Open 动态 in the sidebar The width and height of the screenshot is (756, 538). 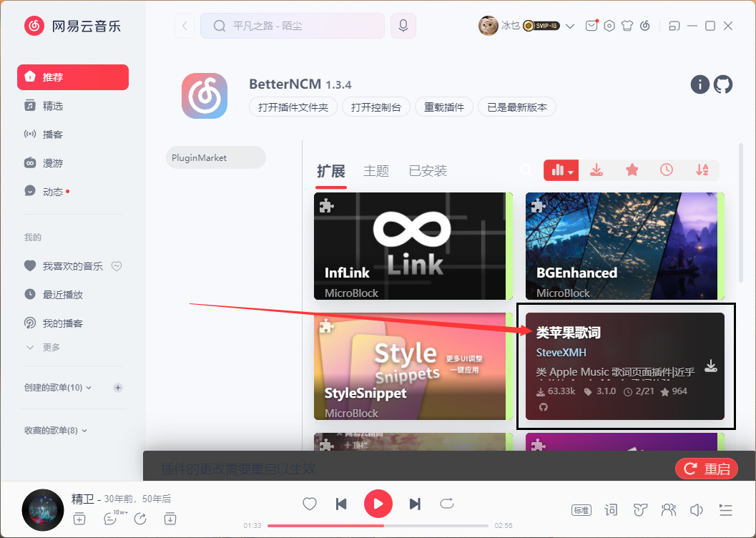73,192
